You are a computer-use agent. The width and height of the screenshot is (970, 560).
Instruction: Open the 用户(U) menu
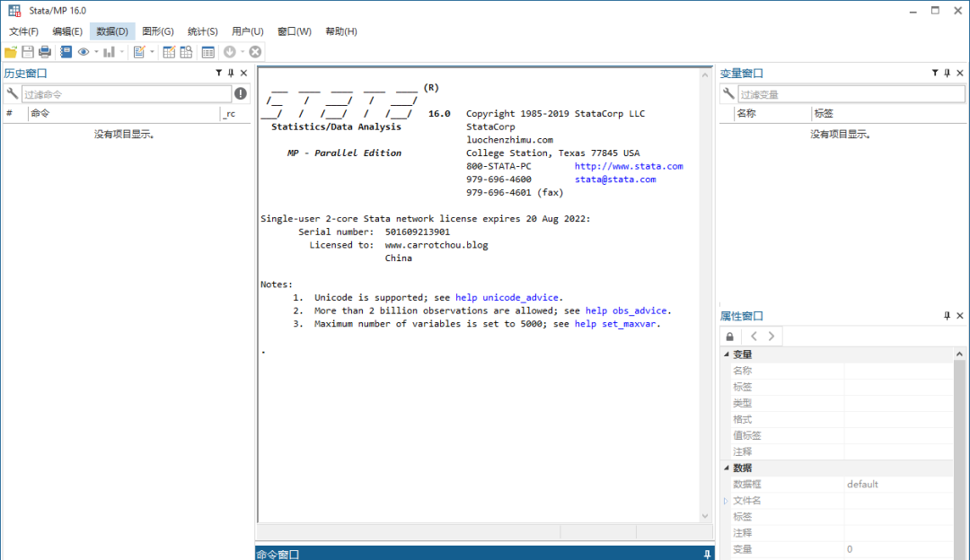(248, 31)
